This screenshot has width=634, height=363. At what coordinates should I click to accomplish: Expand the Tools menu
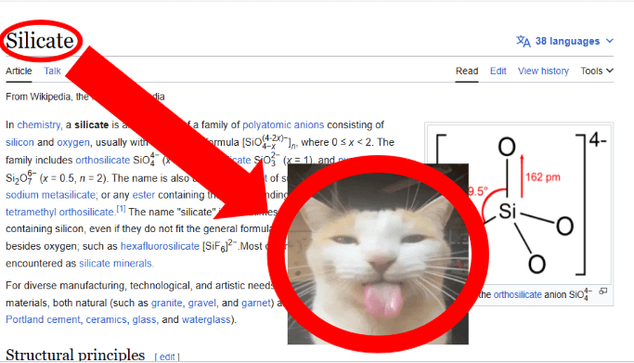(x=597, y=71)
